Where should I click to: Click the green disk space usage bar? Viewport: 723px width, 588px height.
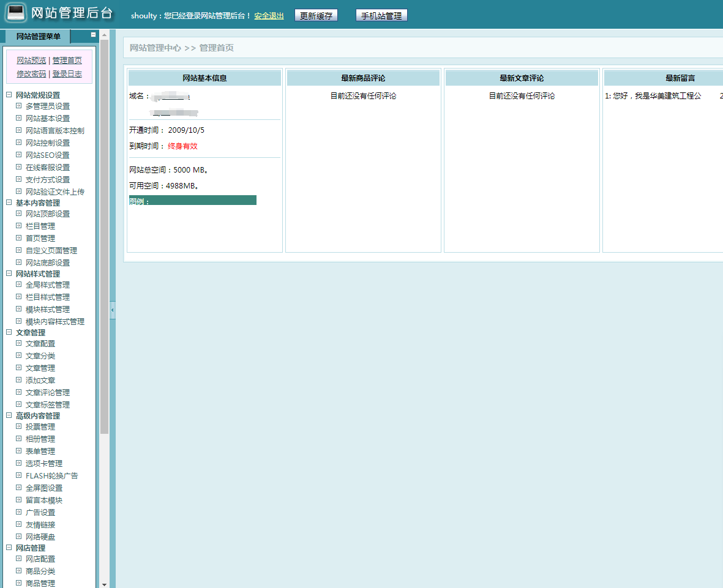click(193, 201)
